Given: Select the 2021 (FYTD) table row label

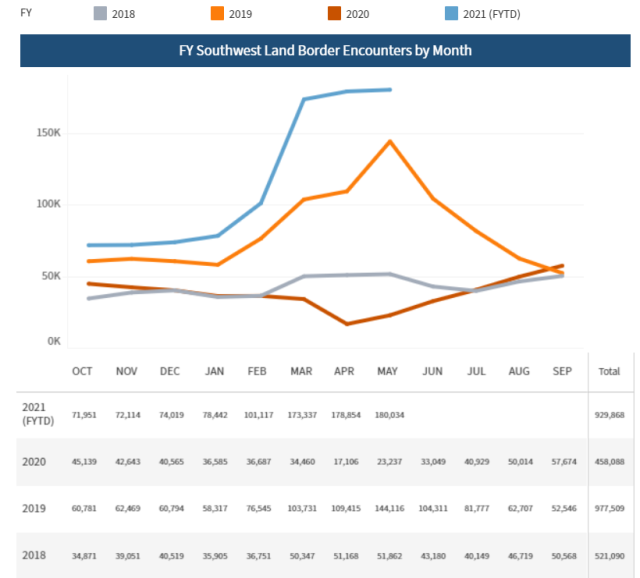Looking at the screenshot, I should click(38, 412).
